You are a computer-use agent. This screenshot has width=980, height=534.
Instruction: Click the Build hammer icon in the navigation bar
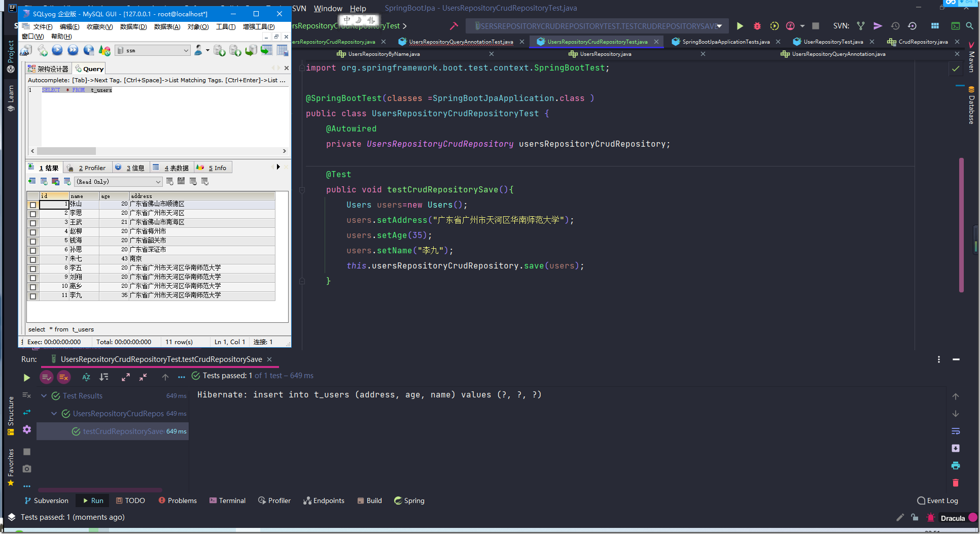pos(453,26)
